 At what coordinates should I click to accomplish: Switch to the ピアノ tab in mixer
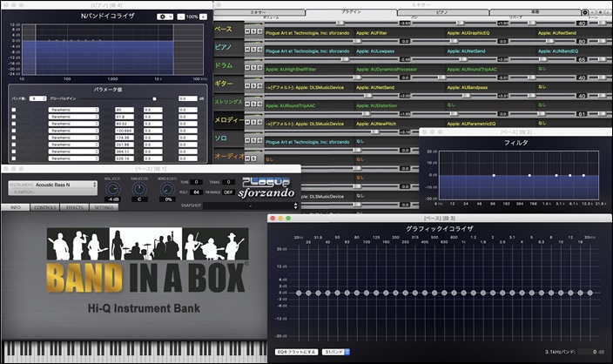(442, 12)
